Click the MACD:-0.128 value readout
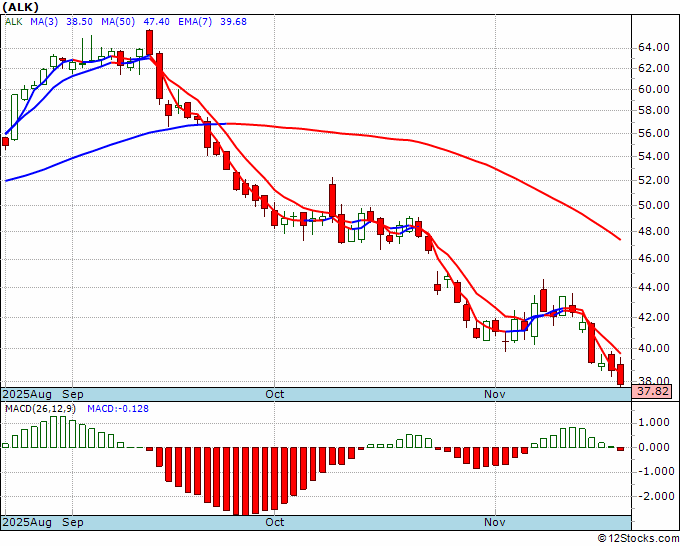Viewport: 680px width, 546px height. 118,409
